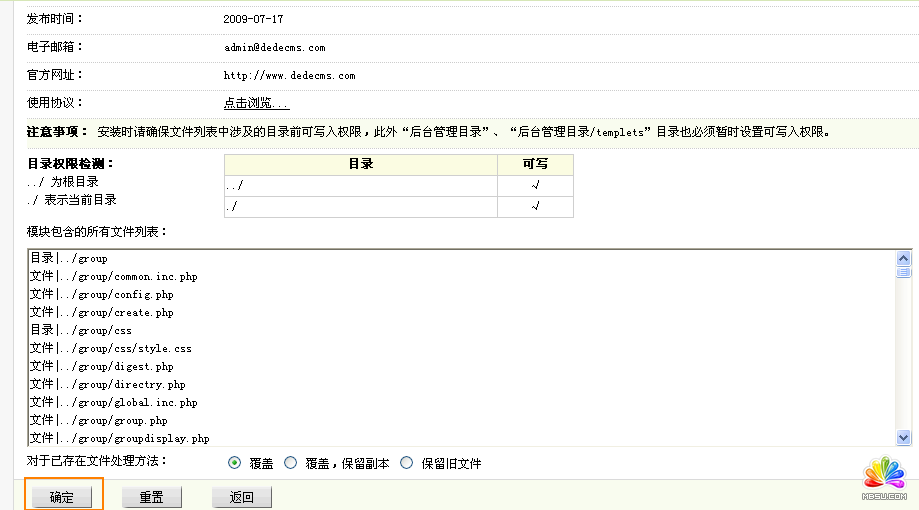This screenshot has width=919, height=510.
Task: Click the file list scrollbar thumb
Action: [x=904, y=272]
